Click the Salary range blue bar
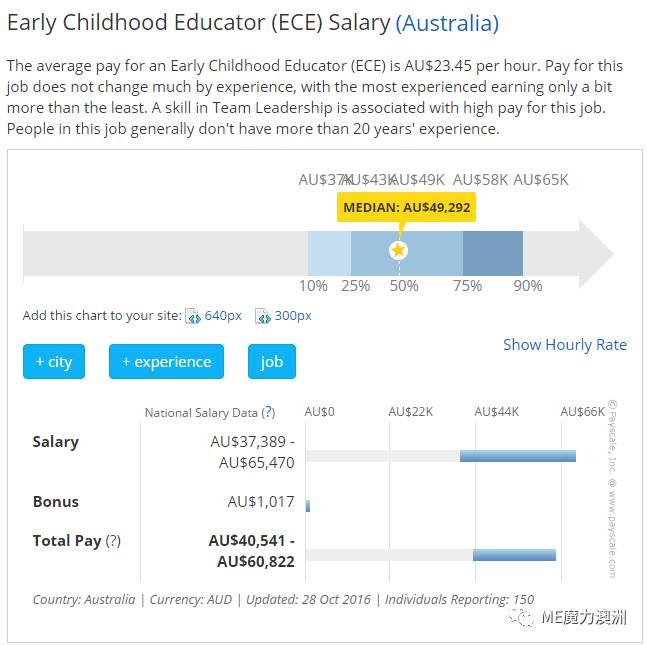The height and width of the screenshot is (645, 647). 518,456
